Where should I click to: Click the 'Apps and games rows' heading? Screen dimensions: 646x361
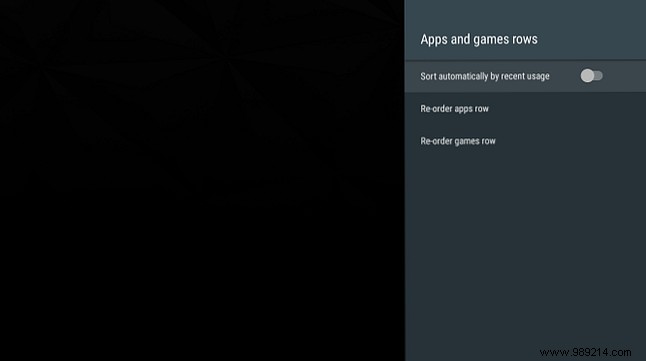point(479,39)
